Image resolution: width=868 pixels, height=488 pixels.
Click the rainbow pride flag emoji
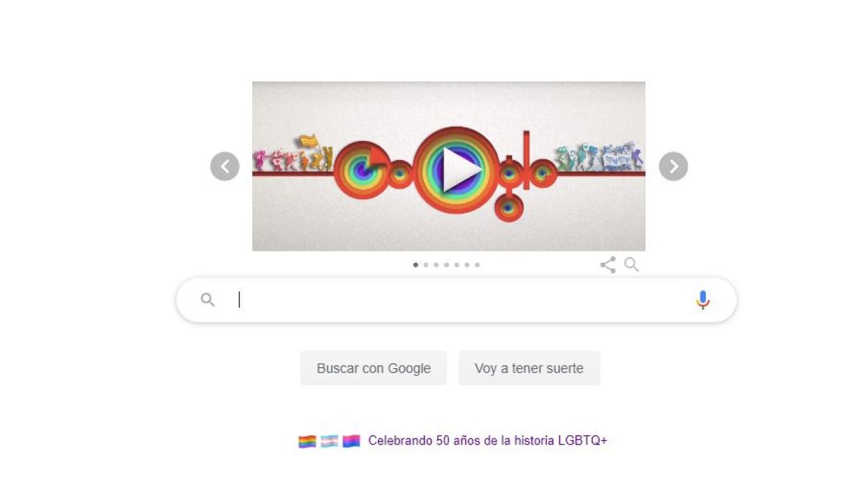307,441
